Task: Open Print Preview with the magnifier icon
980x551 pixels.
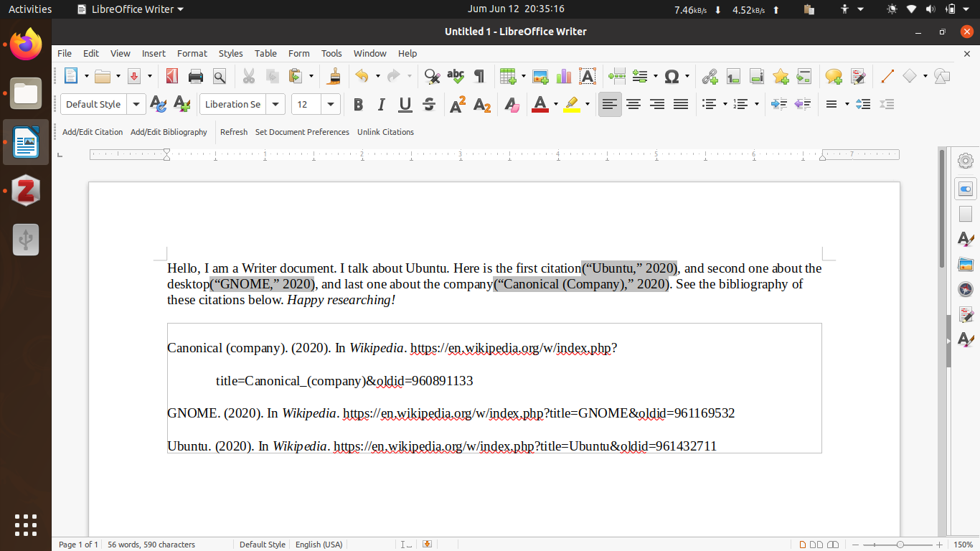Action: (x=219, y=76)
